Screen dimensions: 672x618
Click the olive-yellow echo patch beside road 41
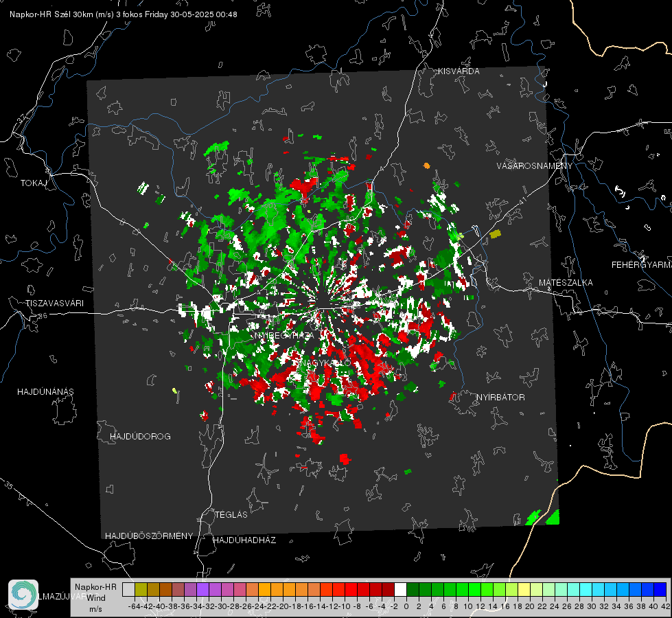point(495,233)
